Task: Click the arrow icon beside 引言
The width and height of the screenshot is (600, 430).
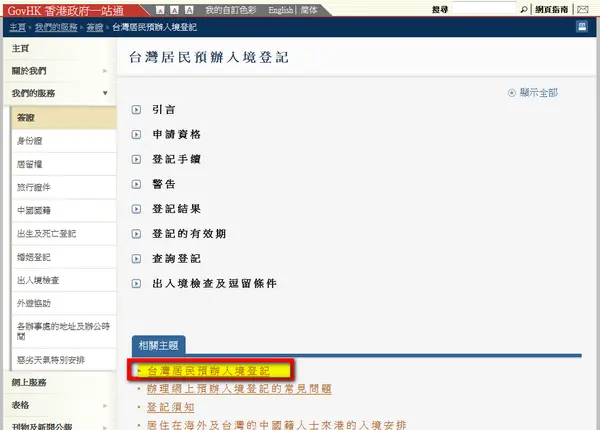Action: (136, 108)
